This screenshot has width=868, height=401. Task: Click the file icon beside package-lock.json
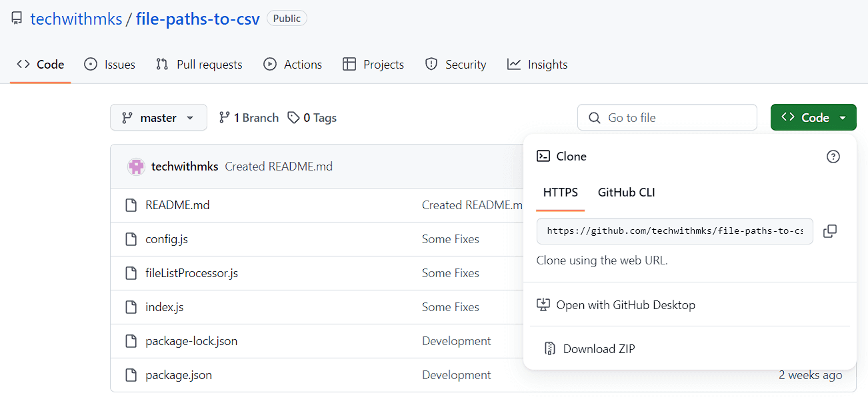point(131,341)
